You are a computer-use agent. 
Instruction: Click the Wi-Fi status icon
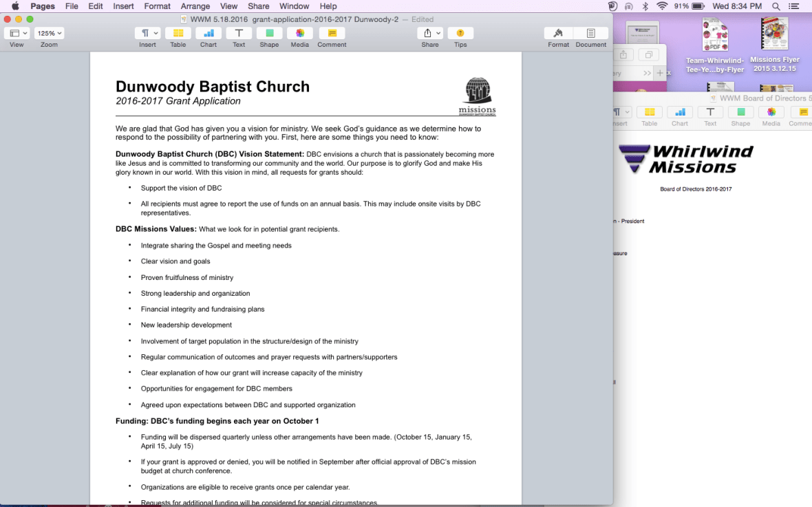click(x=662, y=6)
